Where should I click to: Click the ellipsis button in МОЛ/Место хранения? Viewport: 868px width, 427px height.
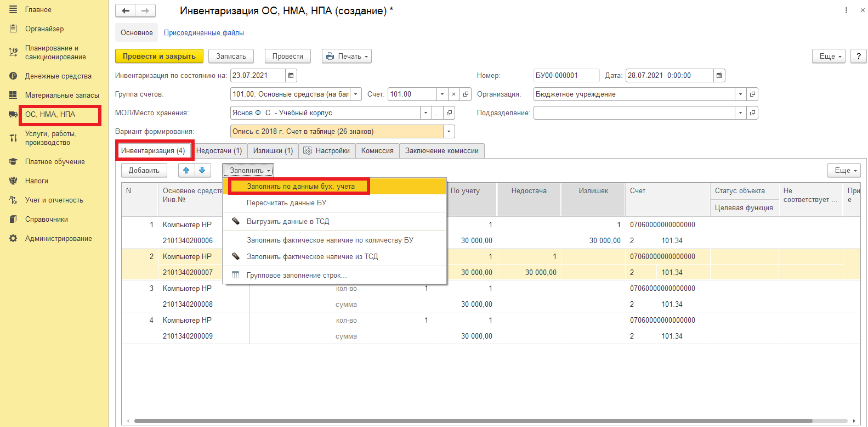(438, 113)
